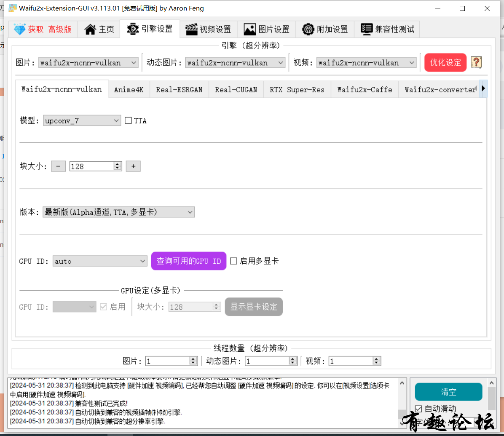Click the 清空 clear log button
Viewport: 504px width, 436px height.
tap(448, 392)
